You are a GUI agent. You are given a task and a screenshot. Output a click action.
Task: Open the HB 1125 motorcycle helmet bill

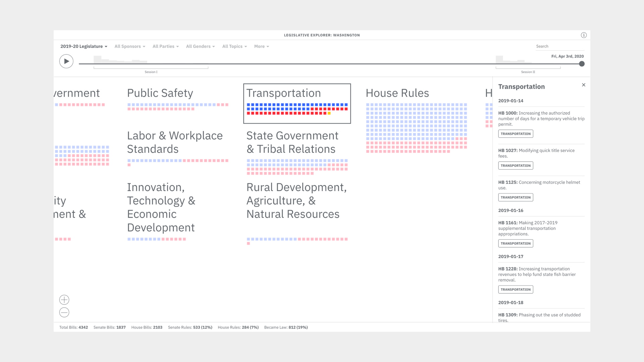(x=539, y=185)
